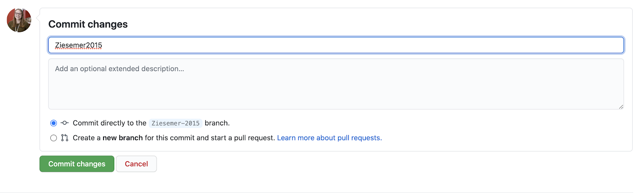Click into the optional extended description box

(x=336, y=84)
